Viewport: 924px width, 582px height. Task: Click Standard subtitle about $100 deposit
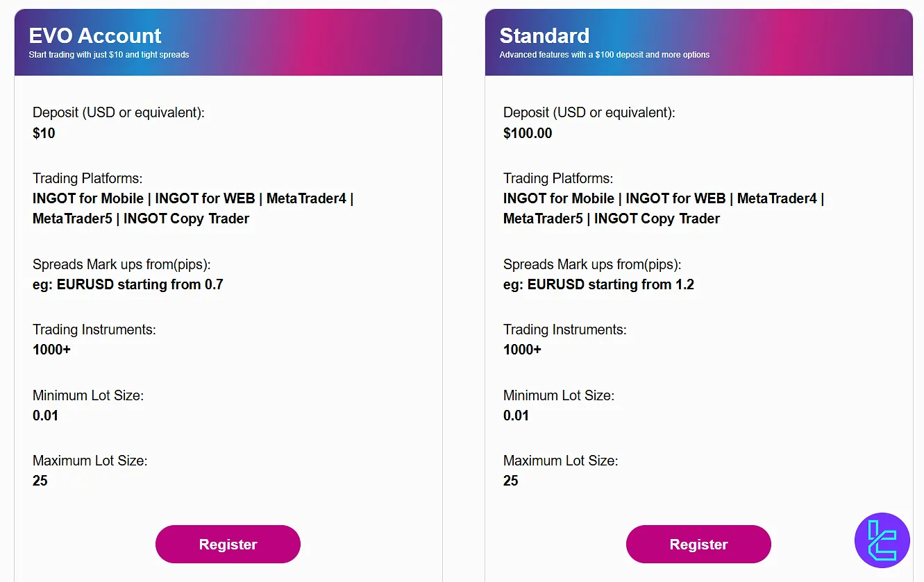[x=605, y=55]
